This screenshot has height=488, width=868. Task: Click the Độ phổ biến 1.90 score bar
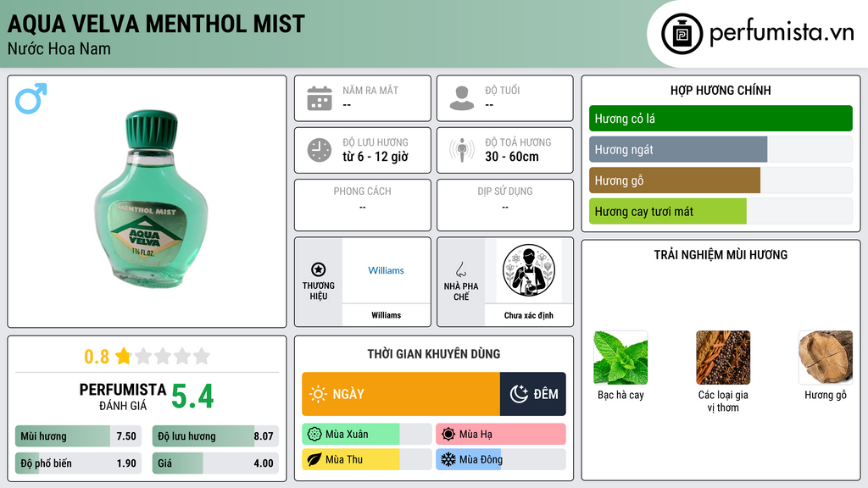tap(79, 463)
